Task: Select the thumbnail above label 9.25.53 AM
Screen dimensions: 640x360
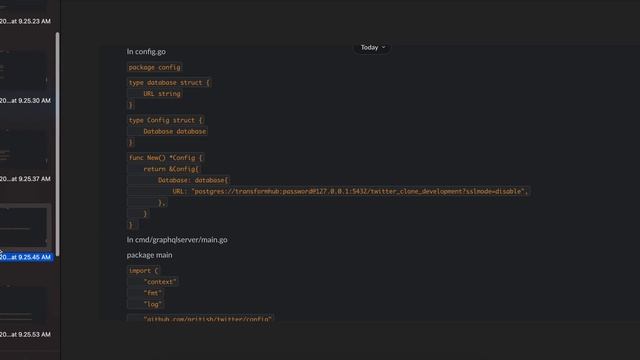Action: coord(24,304)
